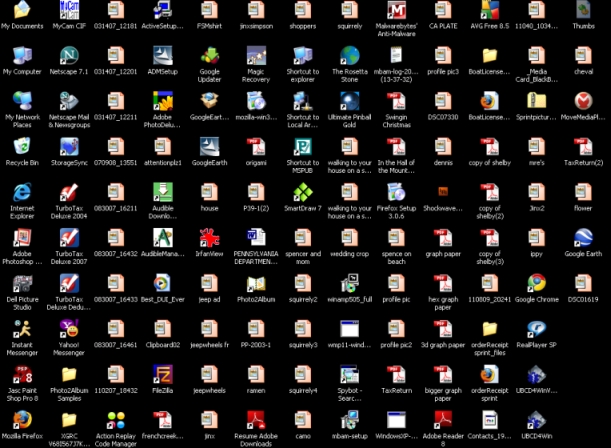Image resolution: width=611 pixels, height=448 pixels.
Task: Click the TurboTax Deluxe 2004 icon
Action: (x=69, y=192)
